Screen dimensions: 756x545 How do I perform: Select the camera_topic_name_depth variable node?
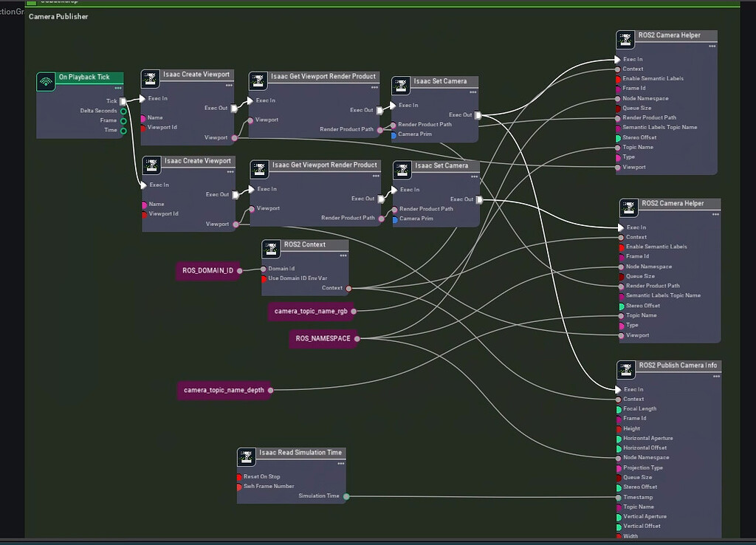[x=225, y=390]
